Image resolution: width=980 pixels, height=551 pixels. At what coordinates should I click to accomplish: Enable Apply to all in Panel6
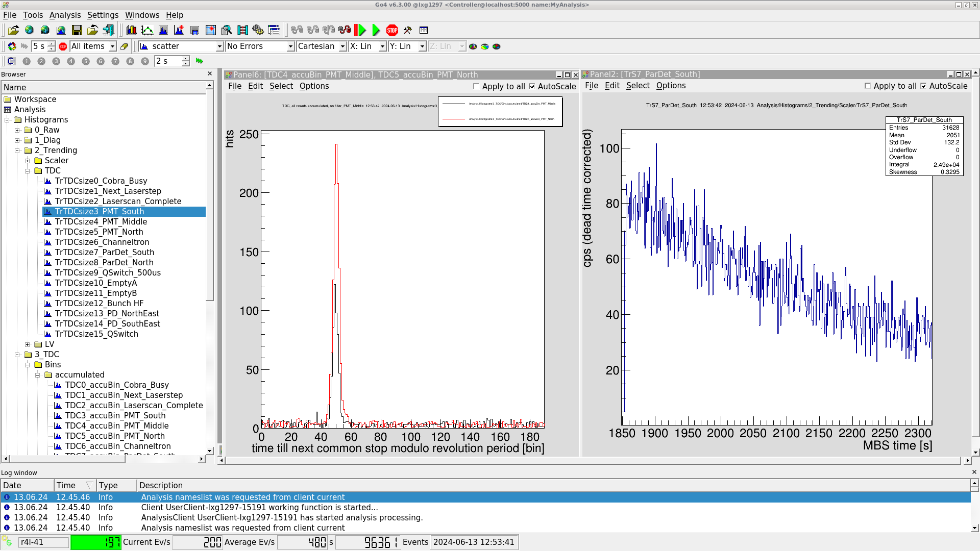[x=476, y=86]
